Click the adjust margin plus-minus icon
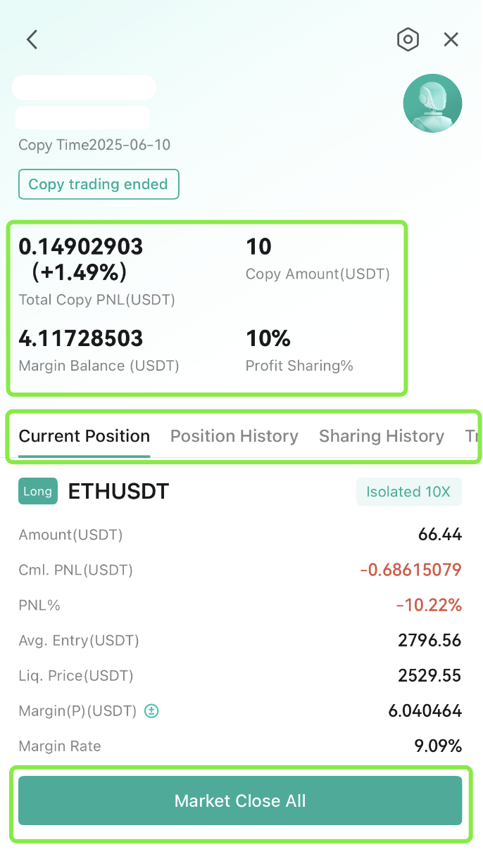483x868 pixels. click(151, 711)
